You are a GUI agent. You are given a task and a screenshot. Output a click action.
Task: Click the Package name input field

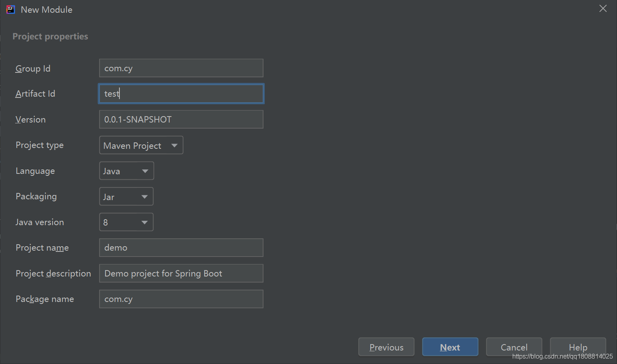pos(181,299)
